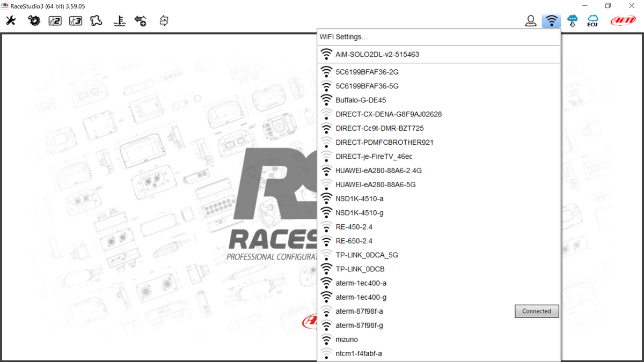Open the wrench and screwdriver configuration tool

11,21
